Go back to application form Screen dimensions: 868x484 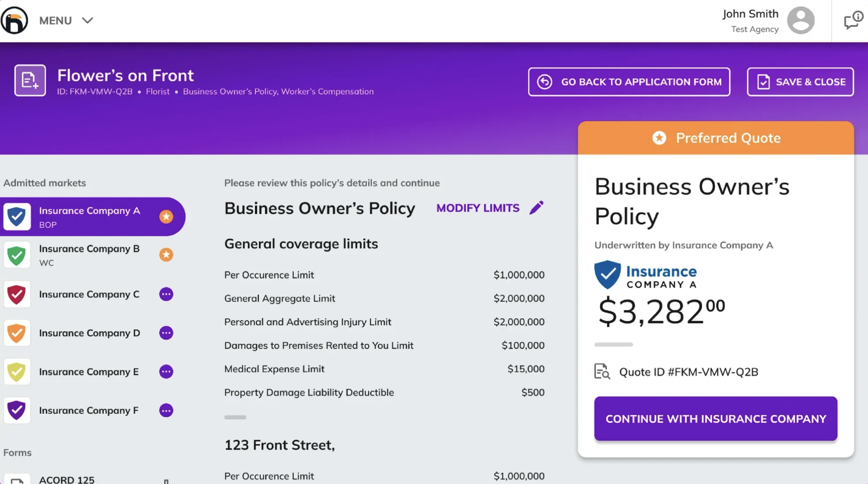[629, 82]
